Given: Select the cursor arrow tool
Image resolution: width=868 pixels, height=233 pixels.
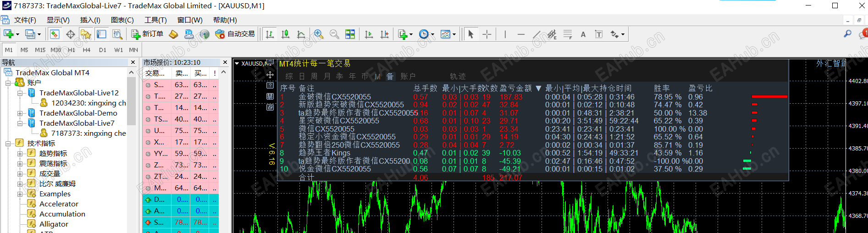Looking at the screenshot, I should [470, 34].
